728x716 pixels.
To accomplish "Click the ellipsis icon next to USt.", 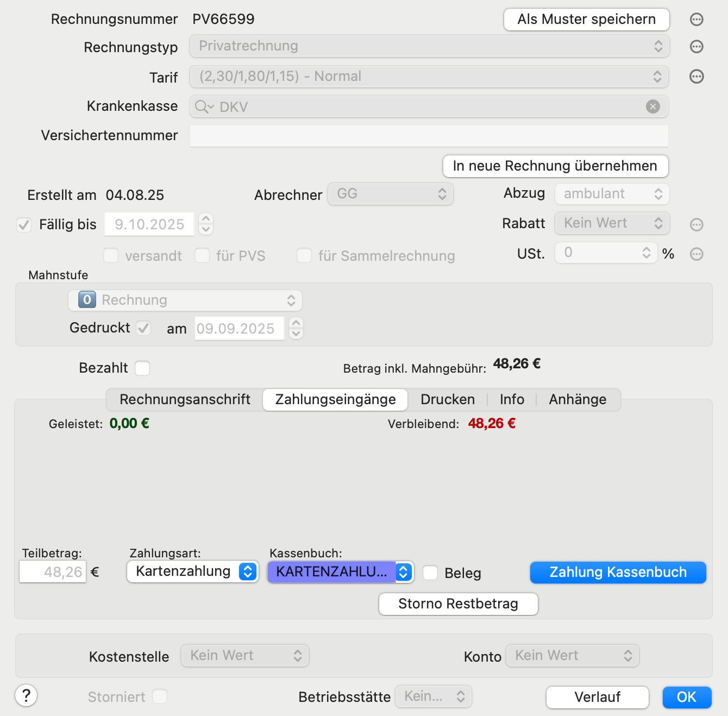I will click(x=696, y=254).
